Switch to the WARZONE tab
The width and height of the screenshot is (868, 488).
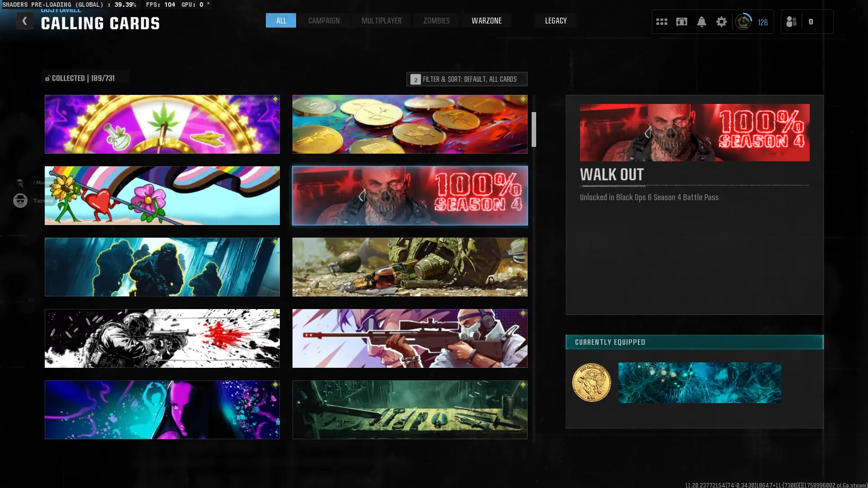486,21
